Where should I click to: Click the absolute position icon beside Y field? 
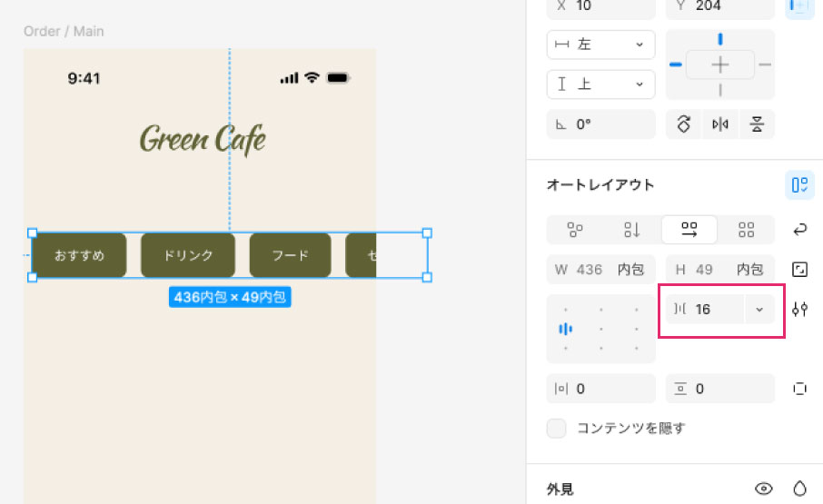[x=799, y=7]
